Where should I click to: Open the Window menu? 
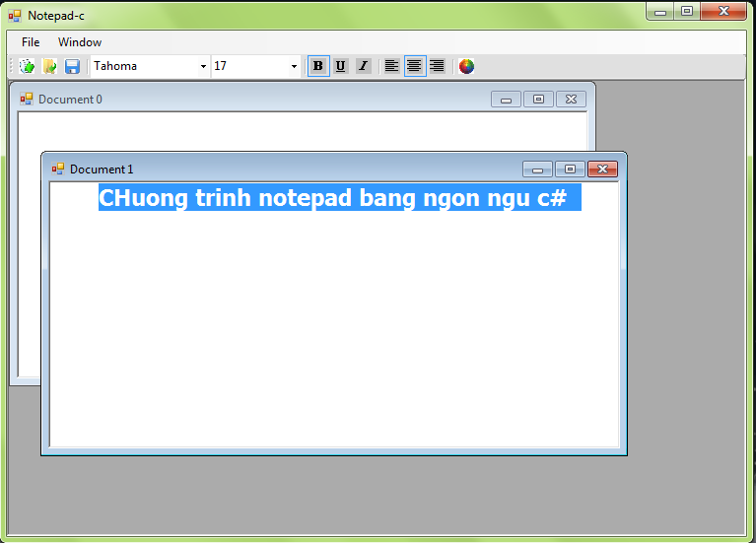coord(80,42)
